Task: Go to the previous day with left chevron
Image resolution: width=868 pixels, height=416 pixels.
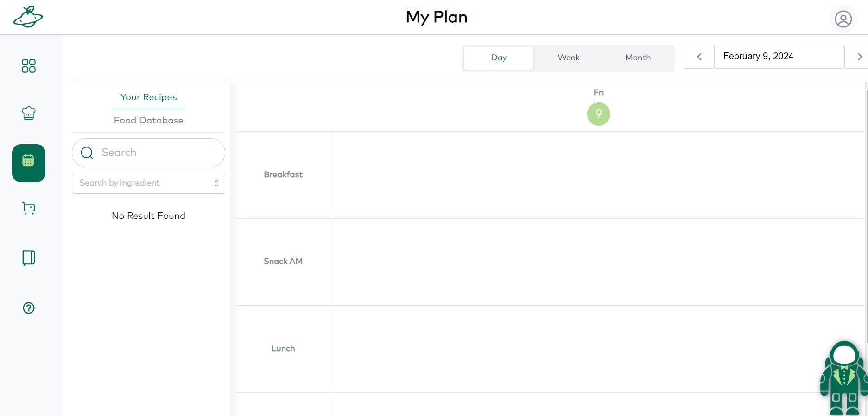Action: click(x=699, y=56)
